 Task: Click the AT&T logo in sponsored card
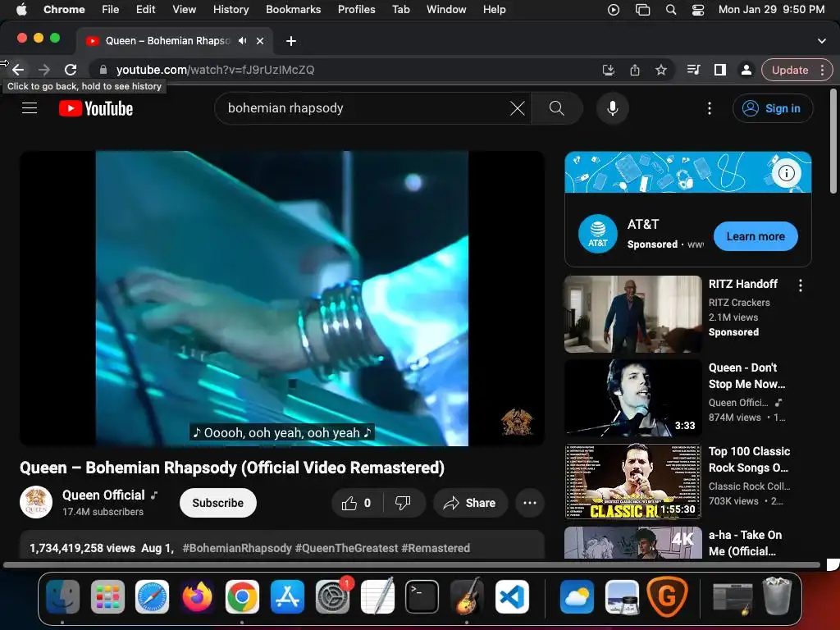[598, 234]
